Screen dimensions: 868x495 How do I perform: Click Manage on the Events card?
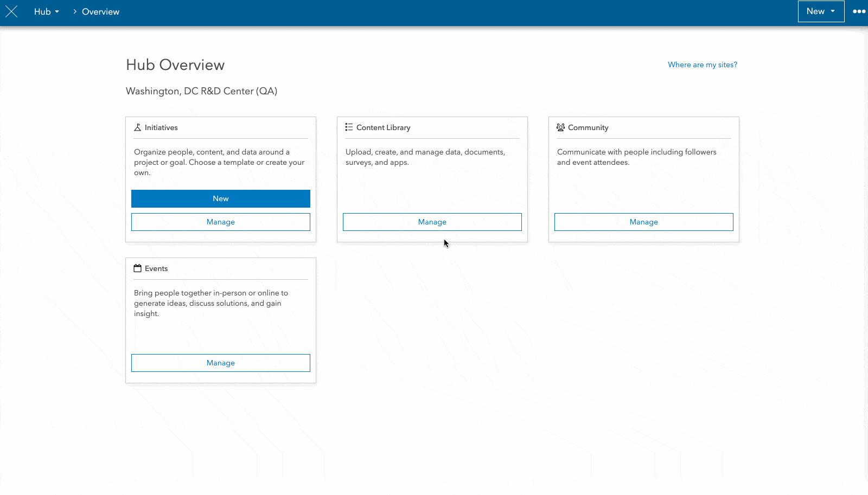coord(220,363)
